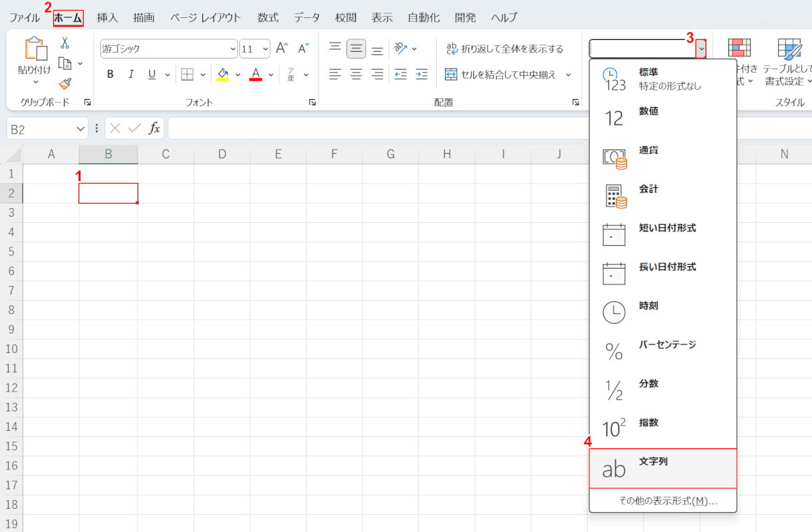Expand the font size dropdown
Image resolution: width=812 pixels, height=532 pixels.
[265, 49]
